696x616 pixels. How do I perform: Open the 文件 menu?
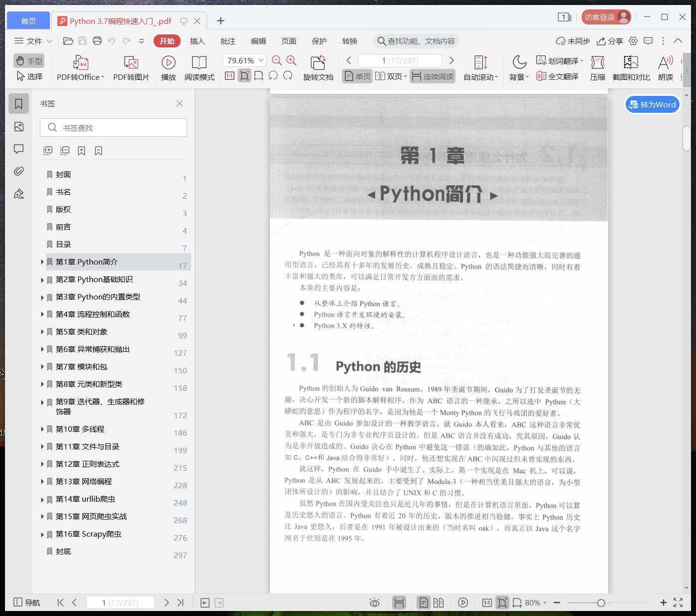33,41
